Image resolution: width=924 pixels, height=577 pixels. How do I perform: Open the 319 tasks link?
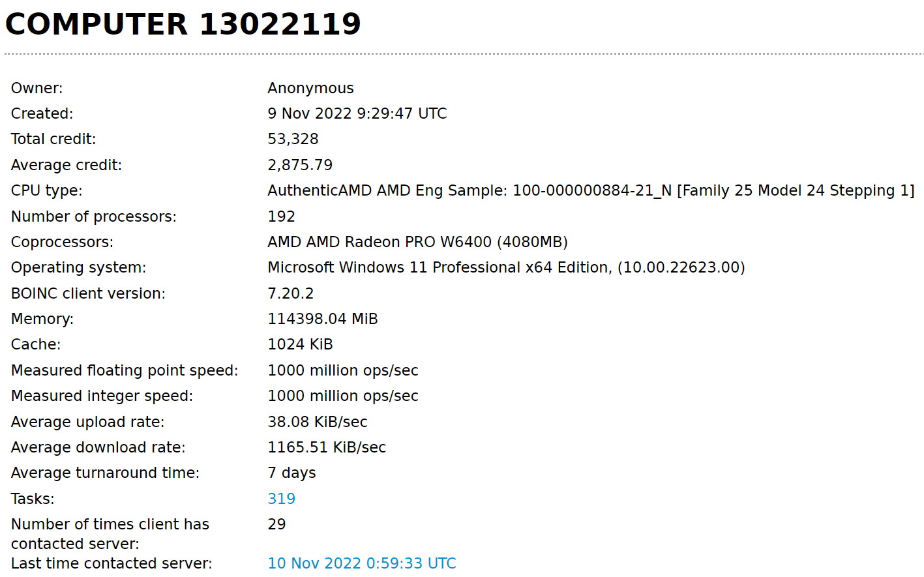click(x=281, y=499)
